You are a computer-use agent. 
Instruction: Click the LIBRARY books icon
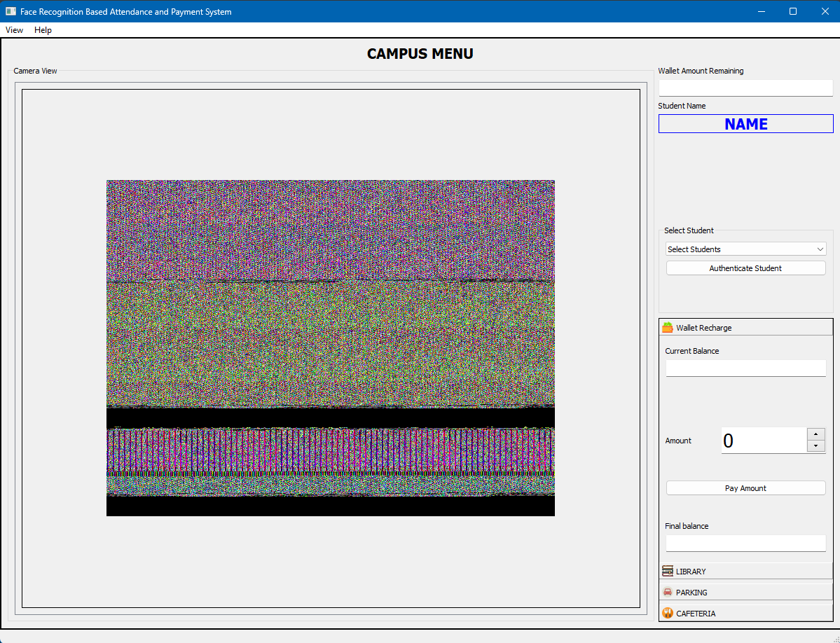(x=668, y=572)
